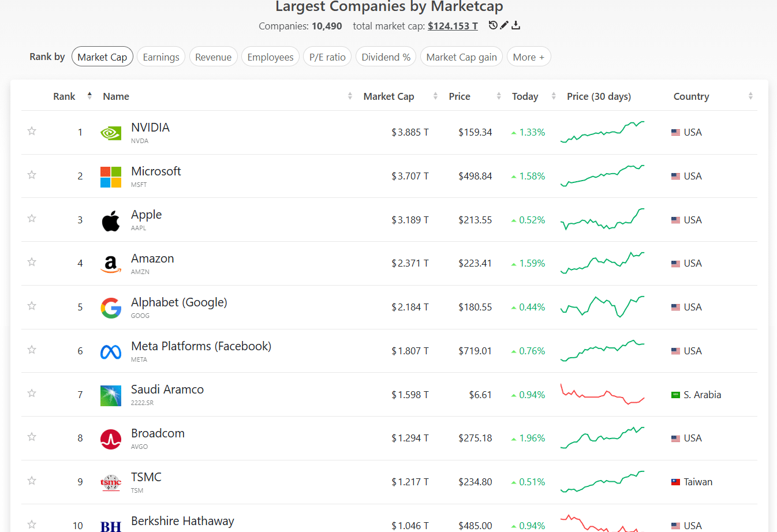
Task: Choose the P/E ratio ranking
Action: [327, 57]
